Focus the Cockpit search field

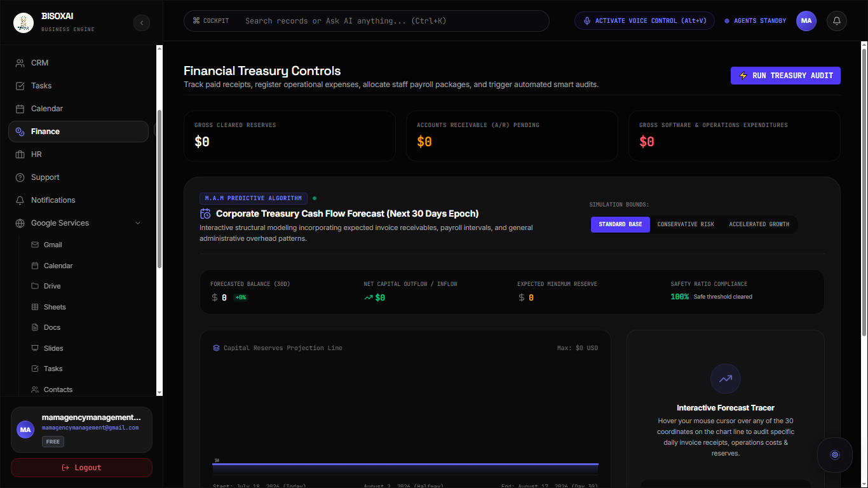pos(367,21)
